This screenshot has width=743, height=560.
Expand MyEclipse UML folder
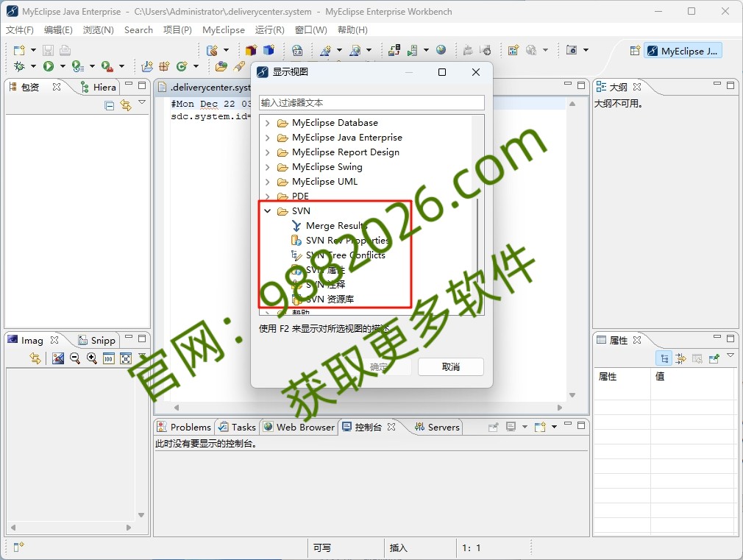click(x=268, y=182)
